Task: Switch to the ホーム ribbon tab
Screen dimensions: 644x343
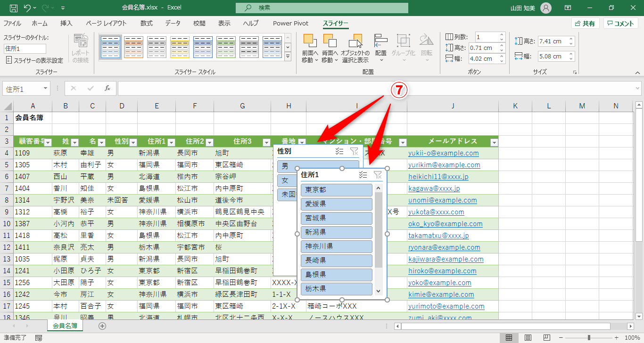Action: click(40, 23)
